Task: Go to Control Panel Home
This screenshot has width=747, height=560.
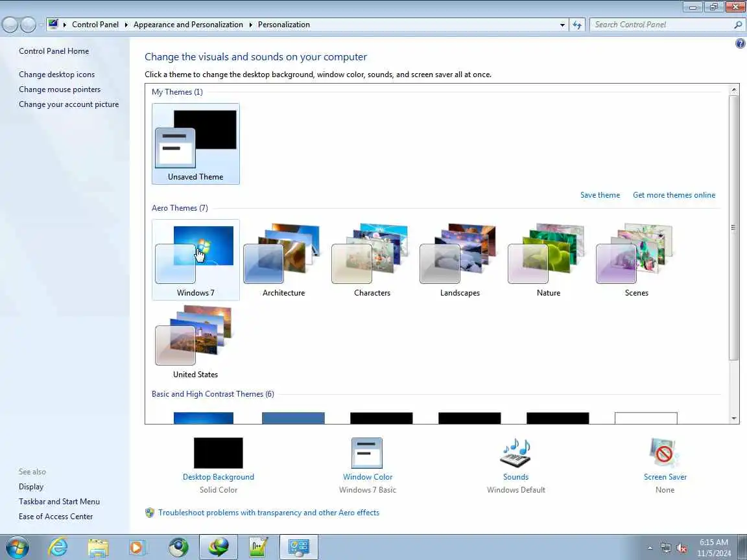Action: coord(54,51)
